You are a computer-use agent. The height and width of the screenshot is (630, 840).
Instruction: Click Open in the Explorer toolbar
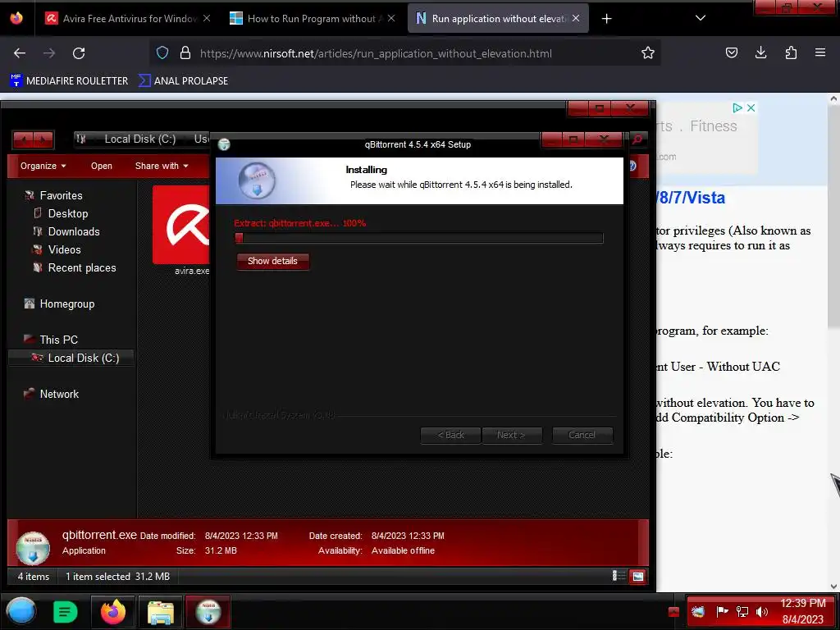coord(101,166)
